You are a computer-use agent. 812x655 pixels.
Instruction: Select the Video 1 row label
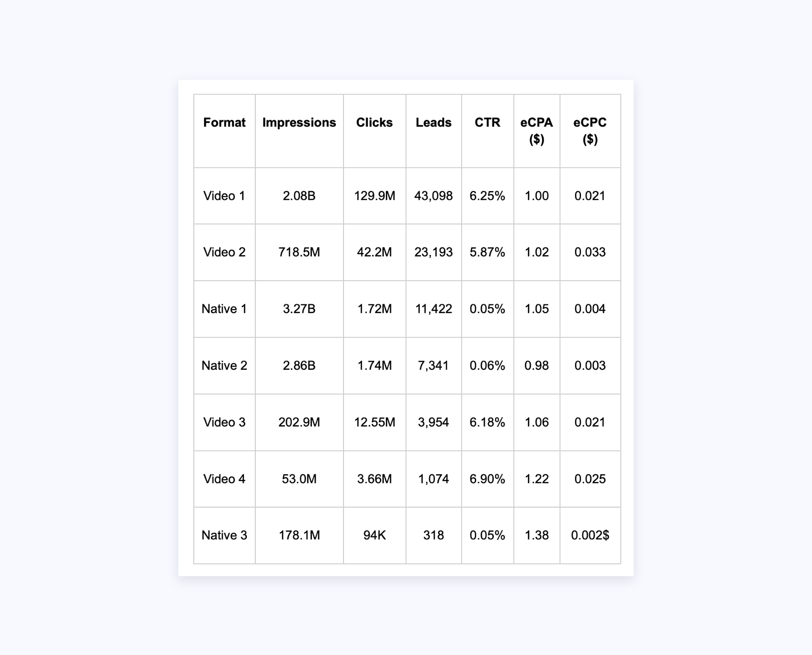pos(224,196)
